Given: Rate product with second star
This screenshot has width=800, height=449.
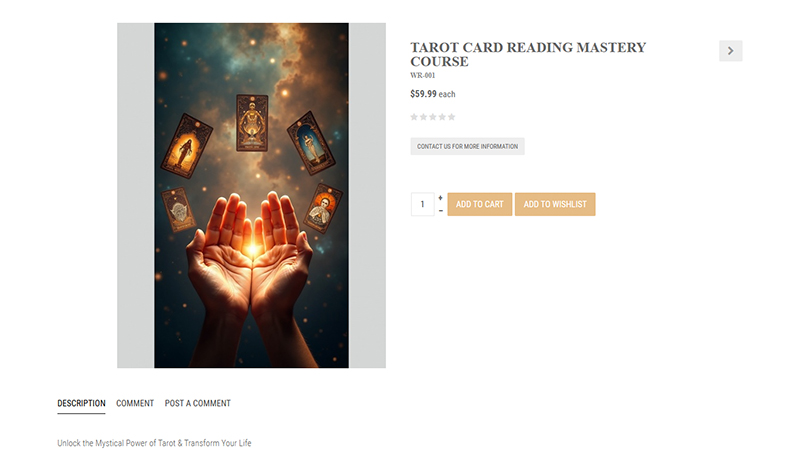Looking at the screenshot, I should [423, 117].
